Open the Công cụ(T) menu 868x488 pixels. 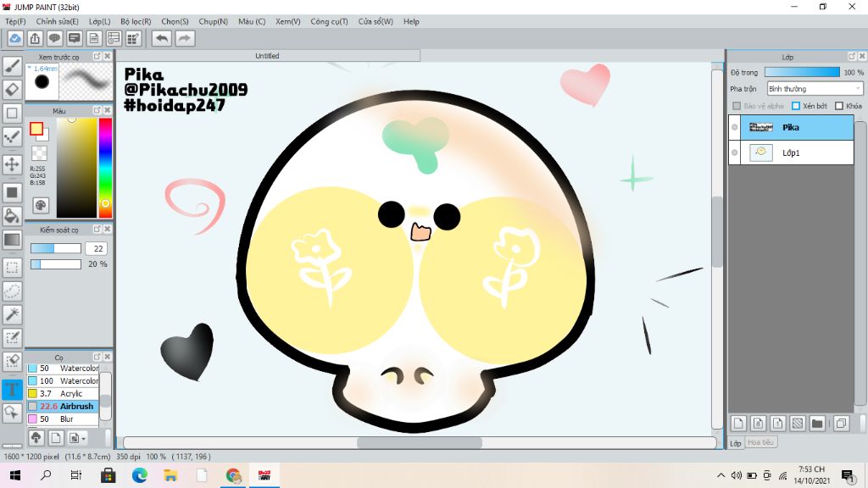tap(329, 21)
